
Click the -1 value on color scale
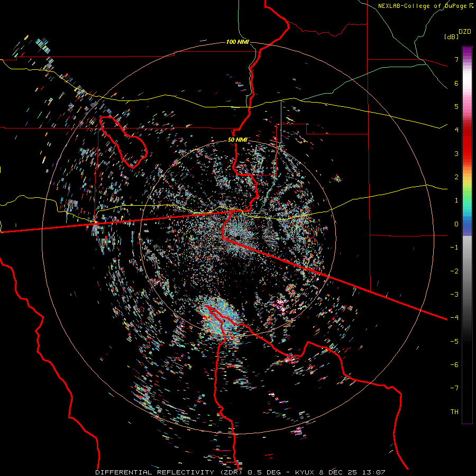[x=454, y=248]
